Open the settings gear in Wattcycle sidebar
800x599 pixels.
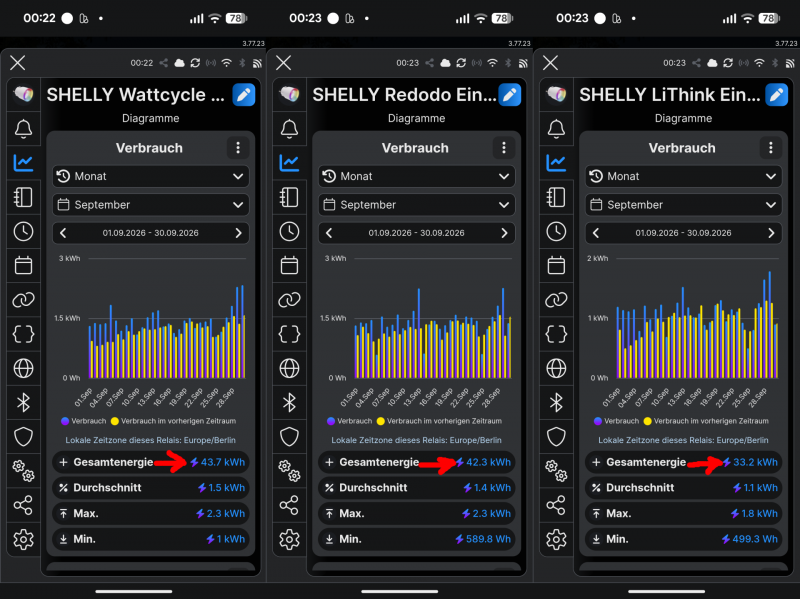[23, 539]
